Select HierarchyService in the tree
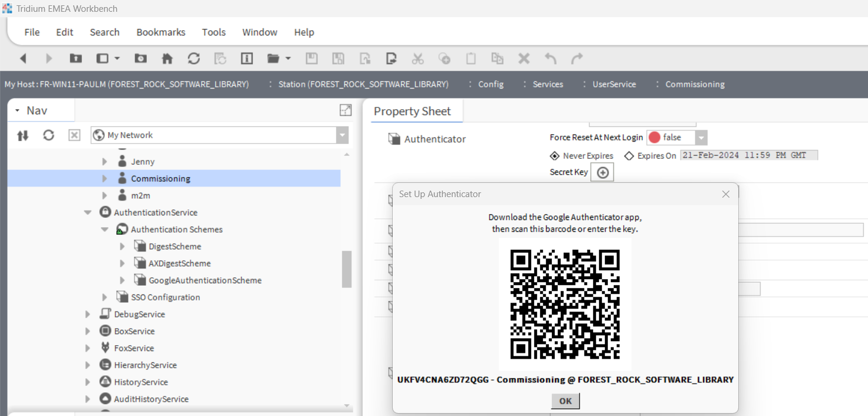Image resolution: width=868 pixels, height=416 pixels. pos(145,365)
